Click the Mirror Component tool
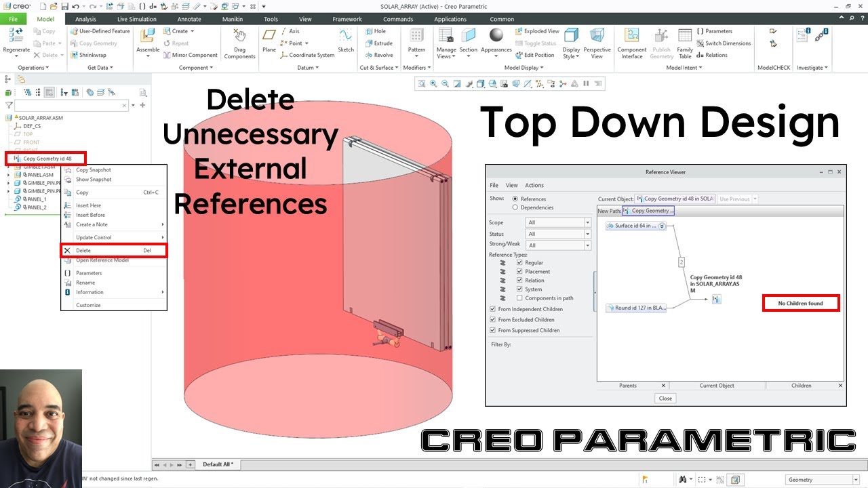This screenshot has height=488, width=868. point(190,56)
